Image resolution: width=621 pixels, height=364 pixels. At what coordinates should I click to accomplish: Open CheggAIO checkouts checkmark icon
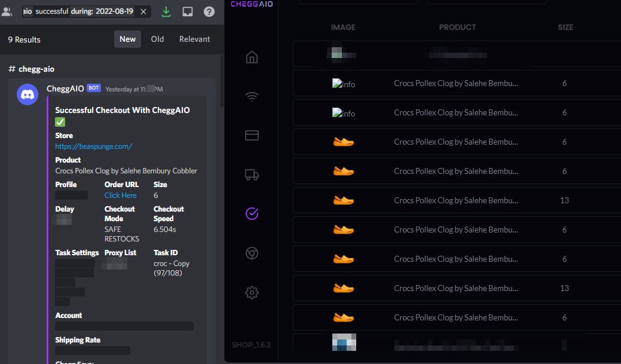tap(252, 213)
